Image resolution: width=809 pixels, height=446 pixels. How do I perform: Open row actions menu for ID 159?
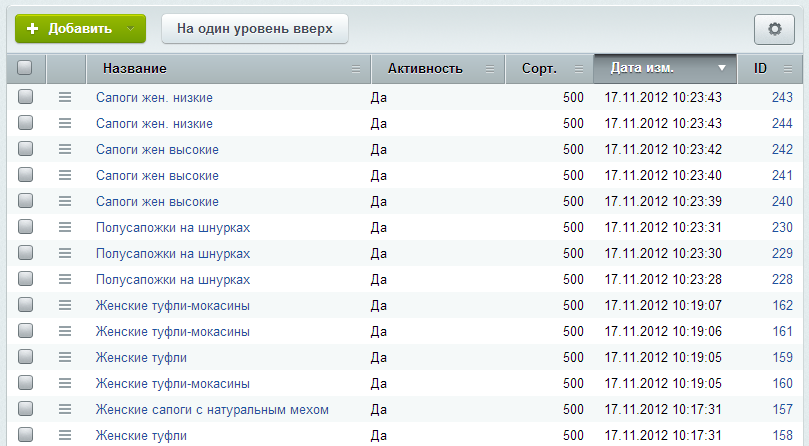(65, 357)
